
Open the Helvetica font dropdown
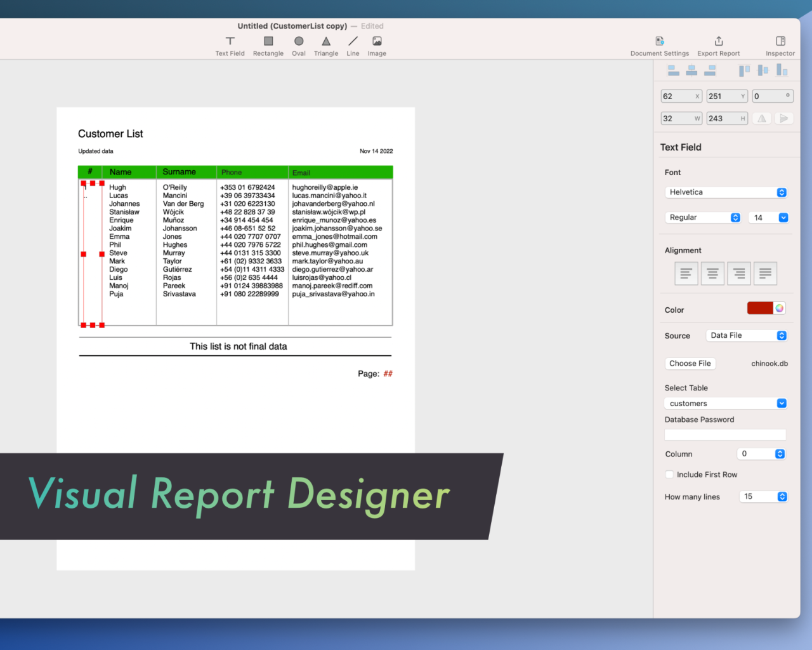[x=726, y=192]
